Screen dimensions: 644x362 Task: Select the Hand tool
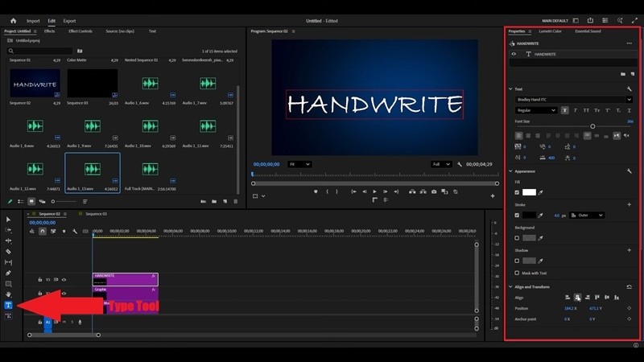pos(8,294)
